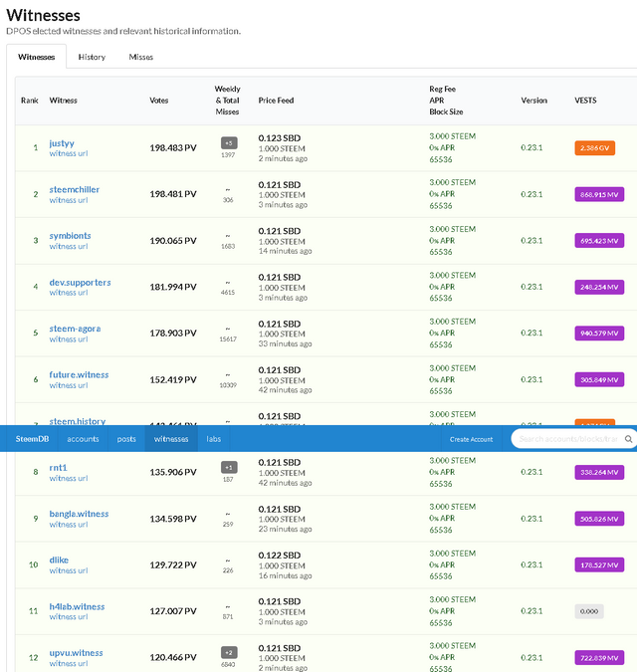The width and height of the screenshot is (637, 672).
Task: Click the +2 weekly misses badge for upvu.witness
Action: [x=229, y=653]
